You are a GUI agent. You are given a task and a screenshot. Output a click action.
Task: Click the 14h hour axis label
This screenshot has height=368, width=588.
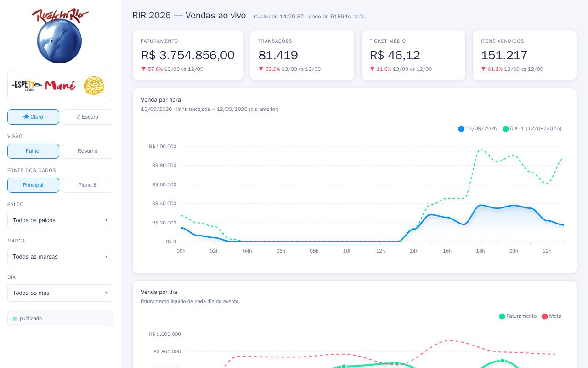[x=414, y=251]
